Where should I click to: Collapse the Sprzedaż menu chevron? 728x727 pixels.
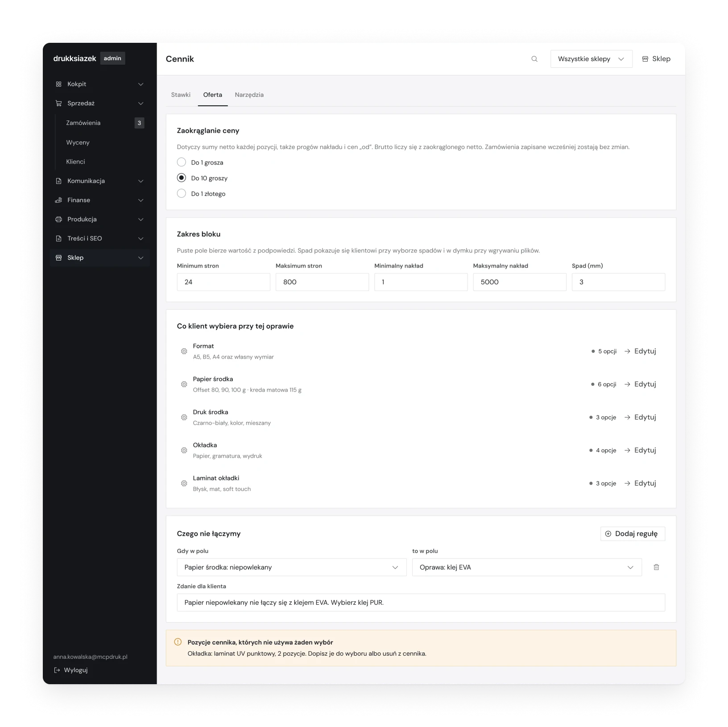141,103
